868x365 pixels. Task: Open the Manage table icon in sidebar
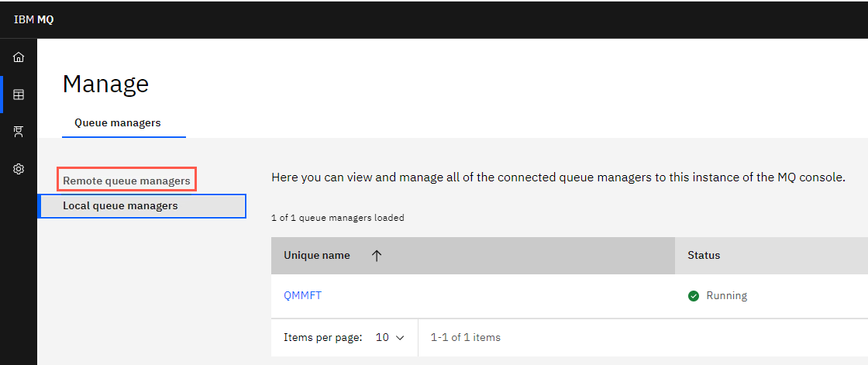click(x=19, y=95)
